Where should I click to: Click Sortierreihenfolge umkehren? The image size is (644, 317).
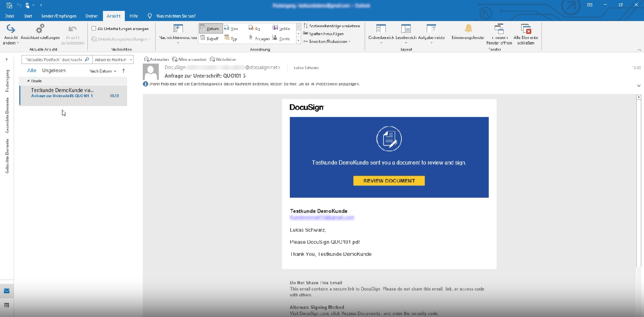(x=332, y=26)
